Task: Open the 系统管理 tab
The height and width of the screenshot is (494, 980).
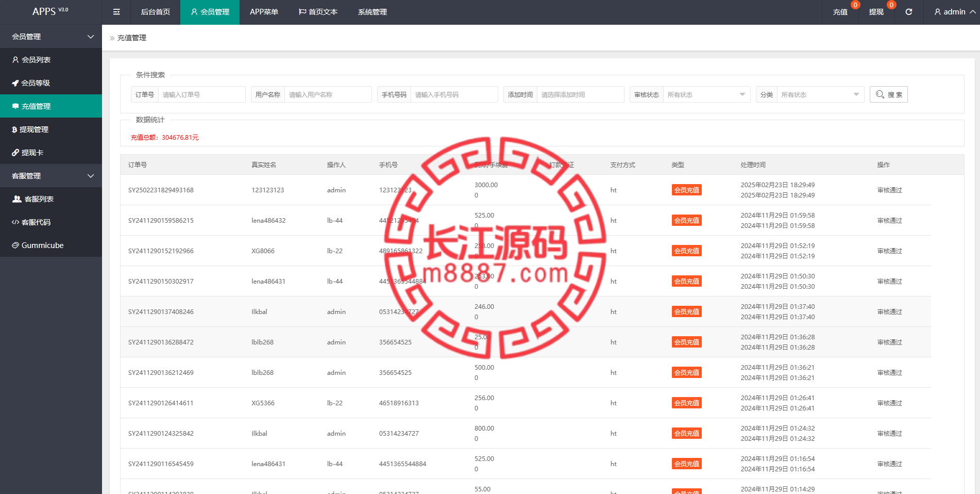Action: point(372,12)
